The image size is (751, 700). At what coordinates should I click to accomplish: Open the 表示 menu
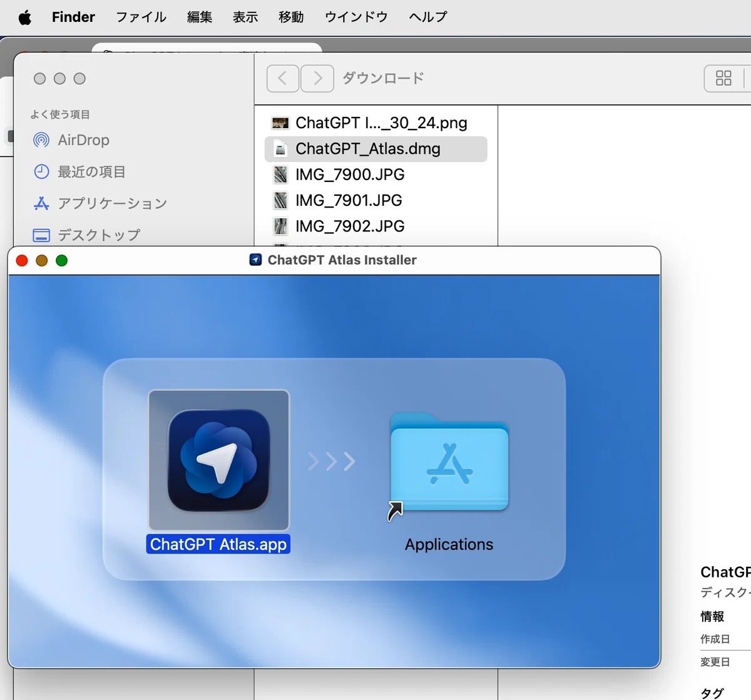pos(245,17)
